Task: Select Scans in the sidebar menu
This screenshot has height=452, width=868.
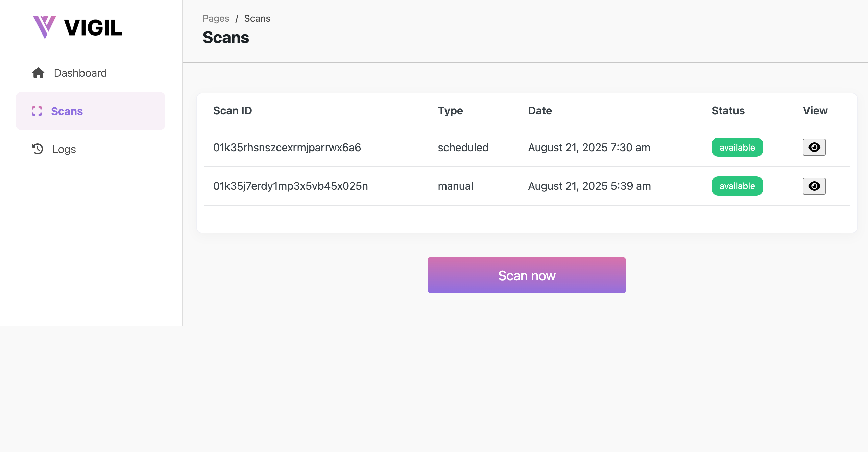Action: [x=91, y=111]
